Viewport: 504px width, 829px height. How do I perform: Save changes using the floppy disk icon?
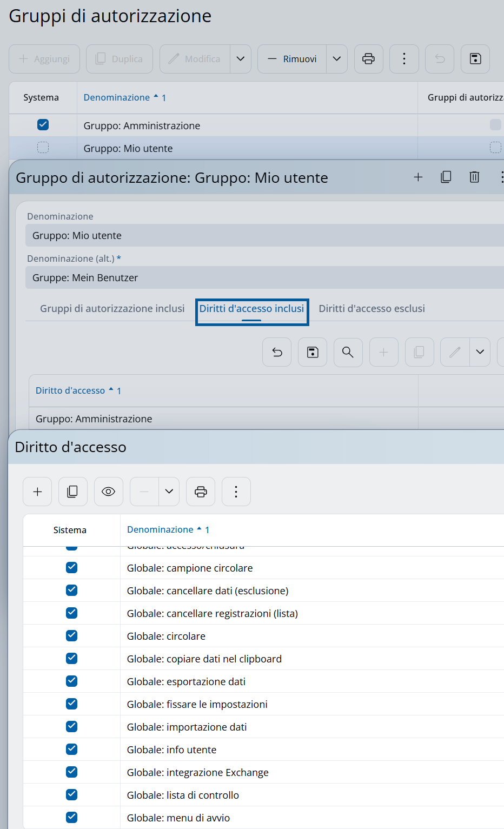coord(475,59)
